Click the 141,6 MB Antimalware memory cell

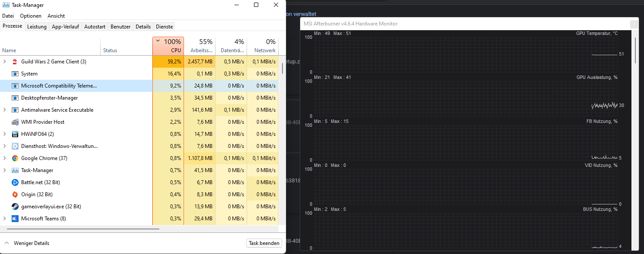[200, 110]
